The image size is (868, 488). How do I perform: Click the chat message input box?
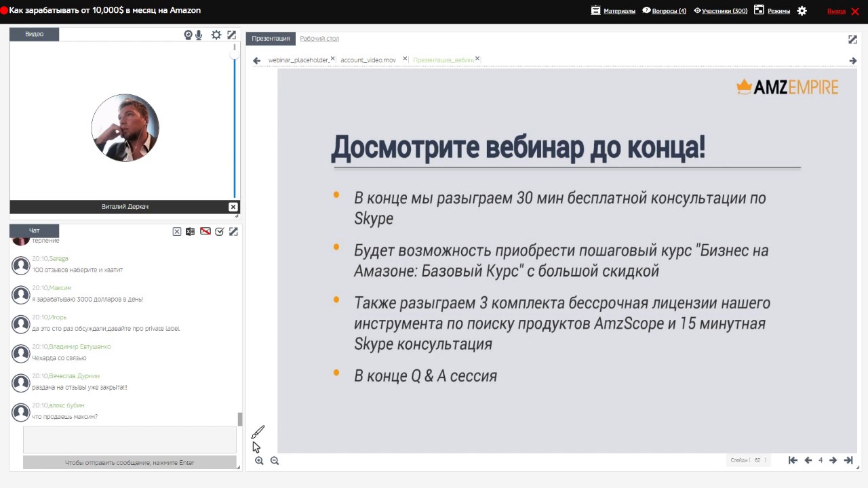(130, 440)
